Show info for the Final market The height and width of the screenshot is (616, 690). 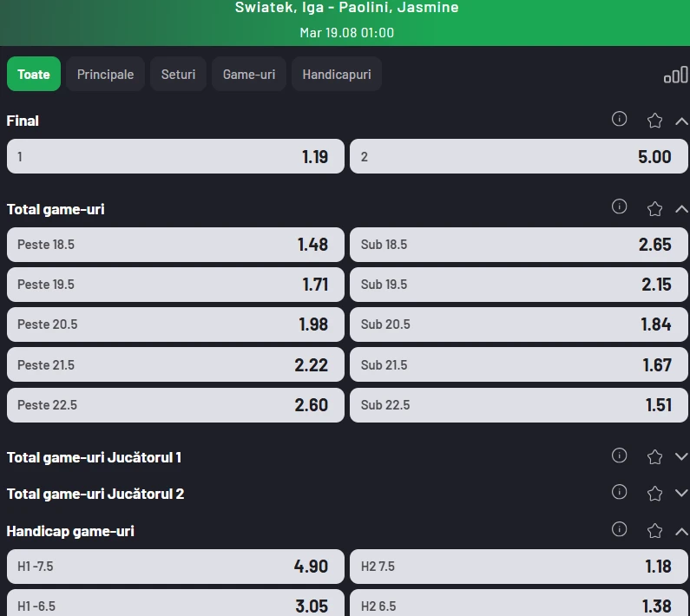(619, 119)
